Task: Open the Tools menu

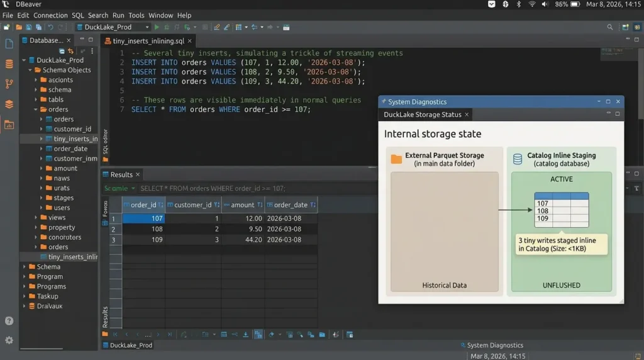Action: [136, 15]
